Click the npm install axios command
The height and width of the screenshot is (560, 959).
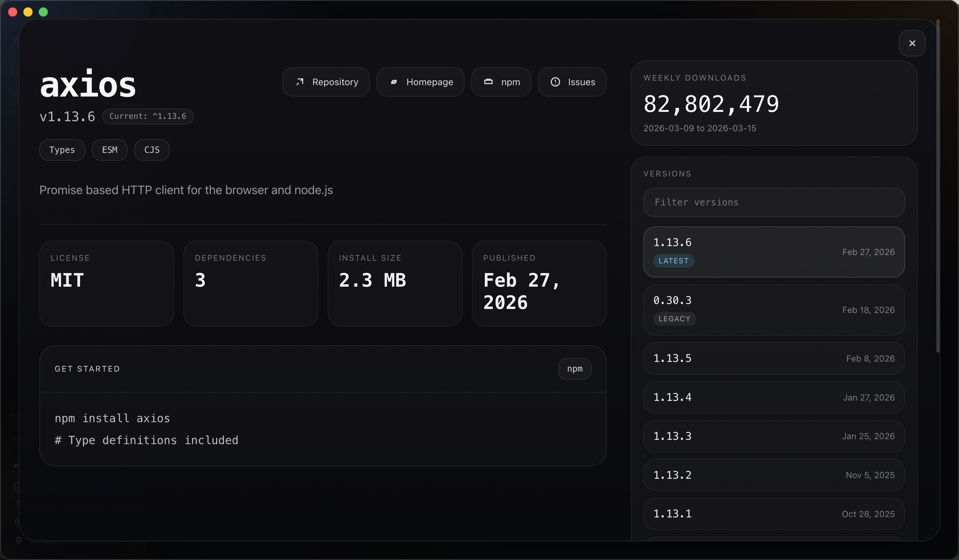click(112, 418)
